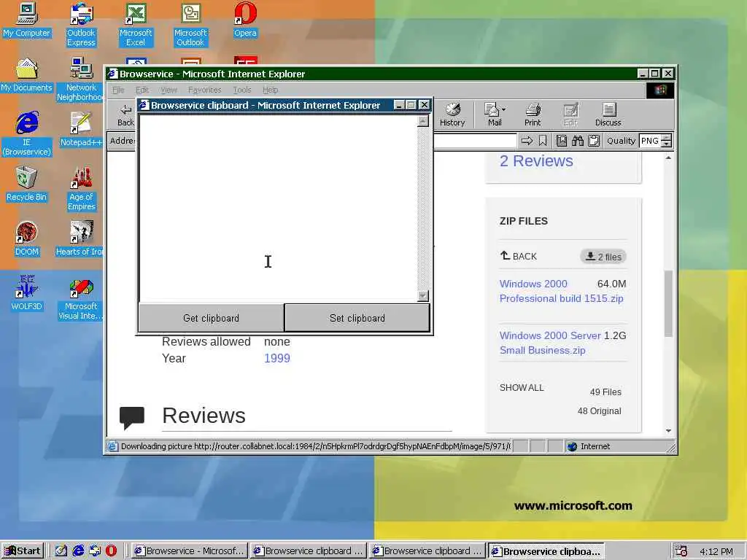
Task: Click the Internet zone icon in status bar
Action: 572,446
